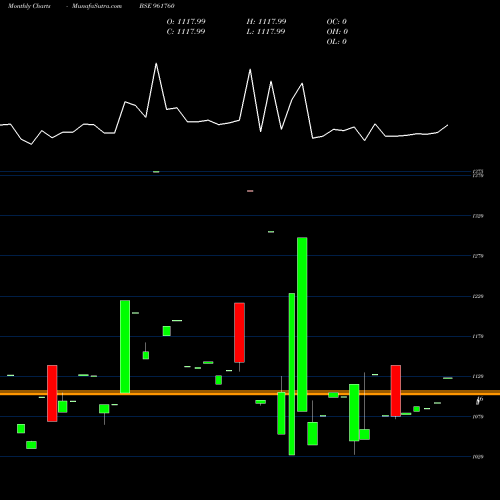Click the highest peak of the white line chart
Viewport: 500px width, 500px height.
pos(156,64)
